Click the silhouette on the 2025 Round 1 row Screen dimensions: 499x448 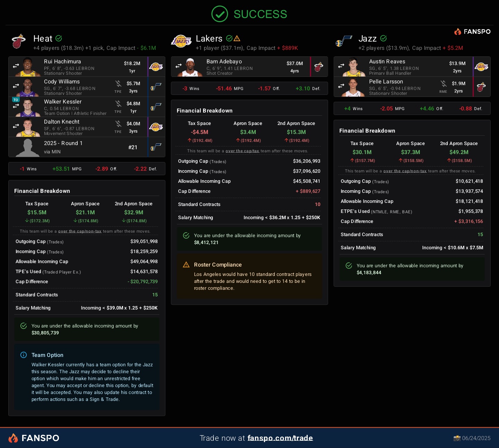click(27, 147)
